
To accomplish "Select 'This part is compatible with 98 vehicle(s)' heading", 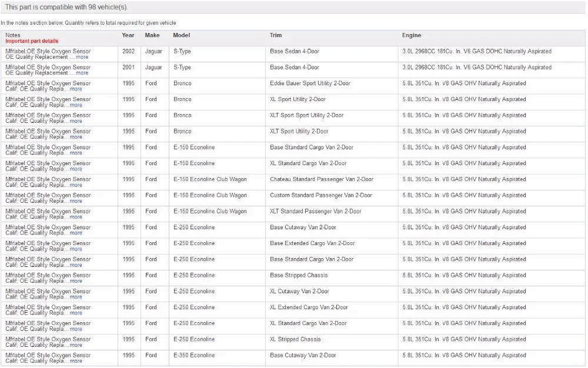I will pos(66,7).
